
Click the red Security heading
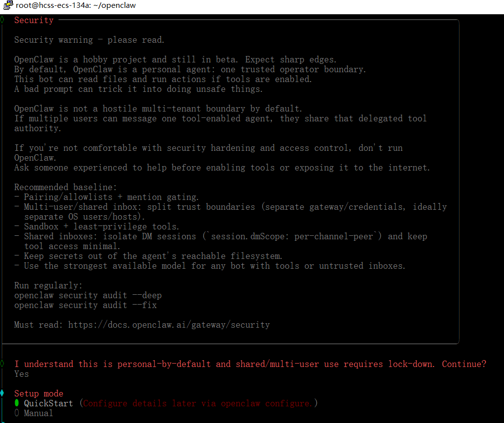coord(34,20)
